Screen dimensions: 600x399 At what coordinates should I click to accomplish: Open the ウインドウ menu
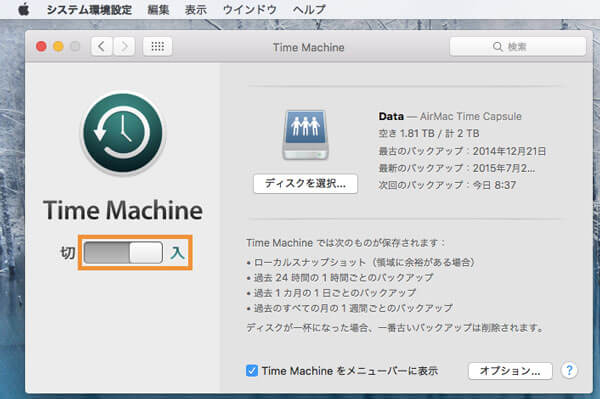tap(249, 10)
